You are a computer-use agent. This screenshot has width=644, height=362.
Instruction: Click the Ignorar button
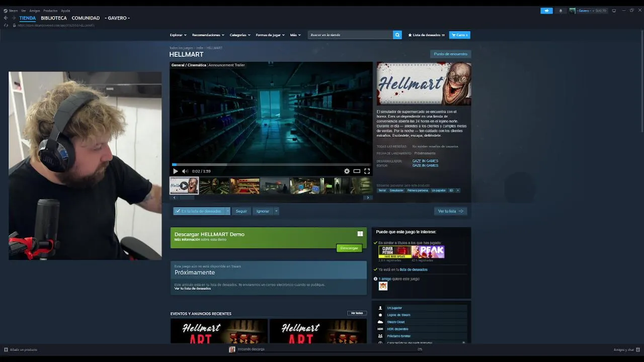pyautogui.click(x=263, y=211)
